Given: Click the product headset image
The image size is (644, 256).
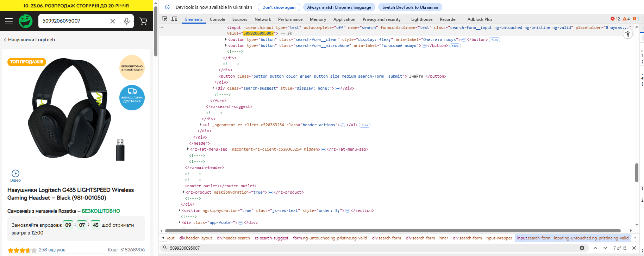Looking at the screenshot, I should point(70,108).
